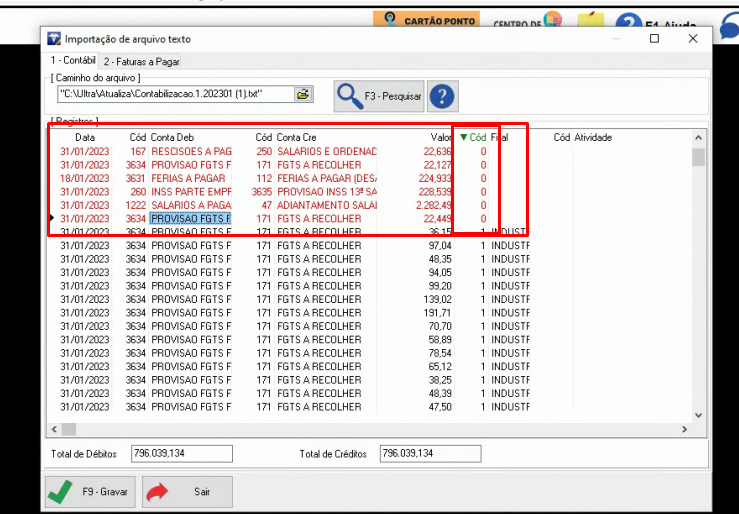This screenshot has height=514, width=739.
Task: Click the value 191,71 cell
Action: 437,313
